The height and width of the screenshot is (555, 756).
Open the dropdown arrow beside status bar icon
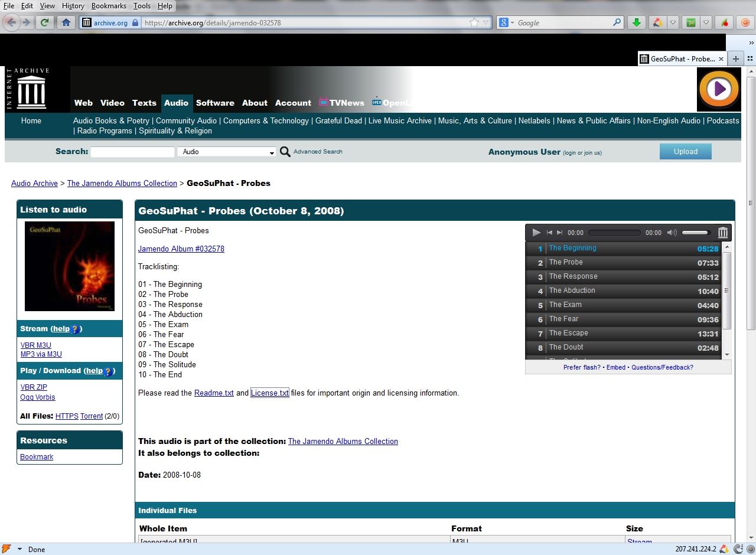19,549
